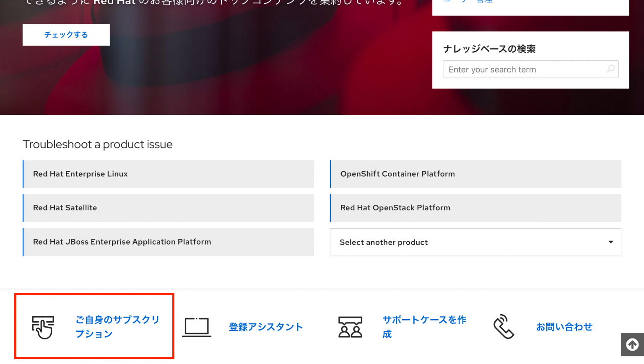Click the support case people icon

[351, 327]
